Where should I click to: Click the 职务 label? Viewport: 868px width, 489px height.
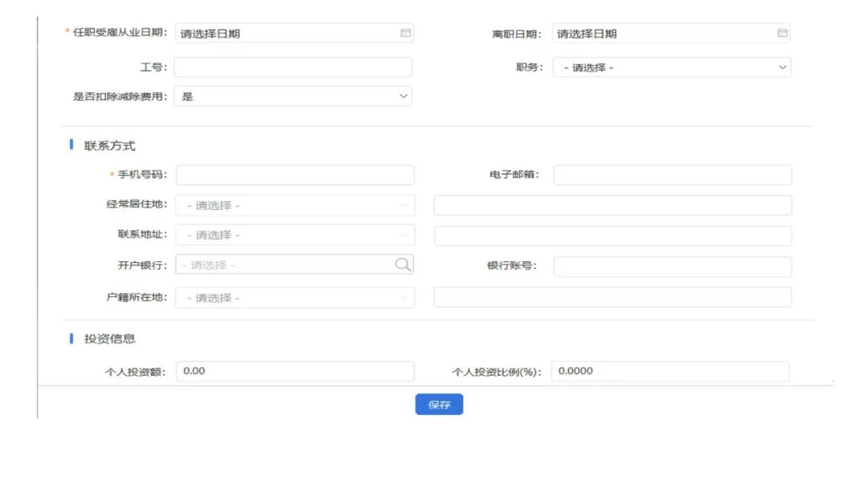click(x=529, y=67)
